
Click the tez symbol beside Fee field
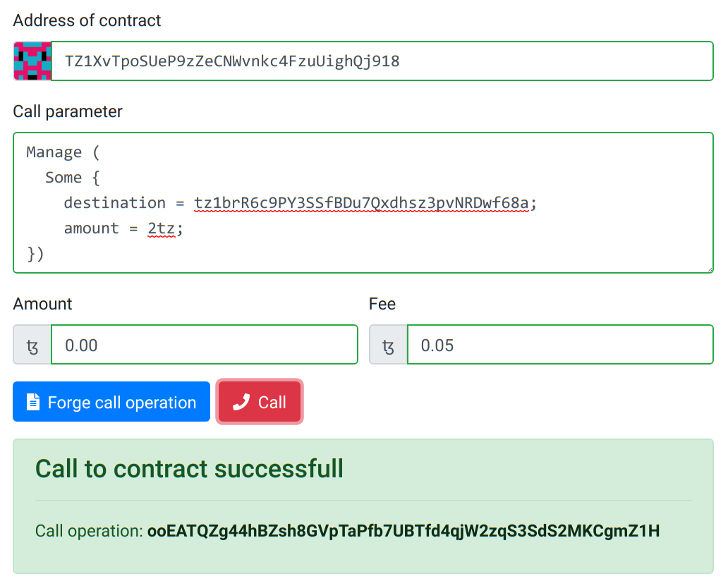[x=389, y=345]
